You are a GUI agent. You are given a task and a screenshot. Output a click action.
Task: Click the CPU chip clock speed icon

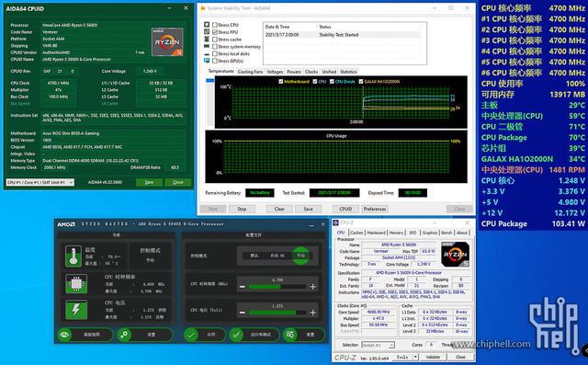[76, 284]
